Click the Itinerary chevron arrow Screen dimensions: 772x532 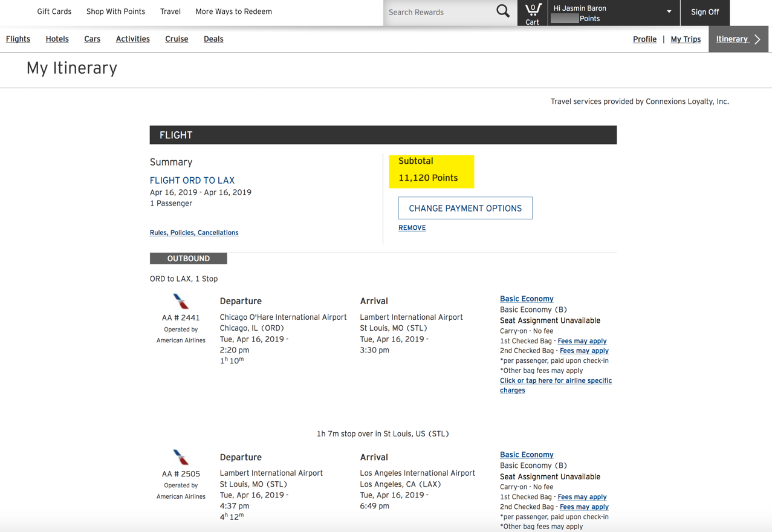(x=757, y=39)
